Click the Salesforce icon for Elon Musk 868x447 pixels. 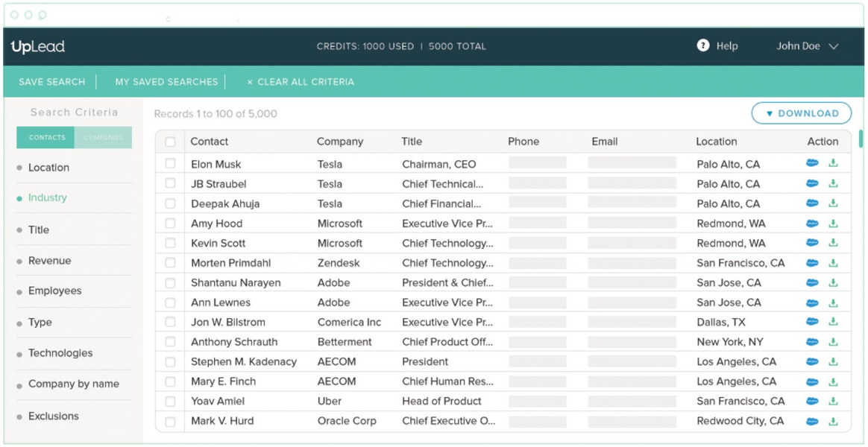812,163
